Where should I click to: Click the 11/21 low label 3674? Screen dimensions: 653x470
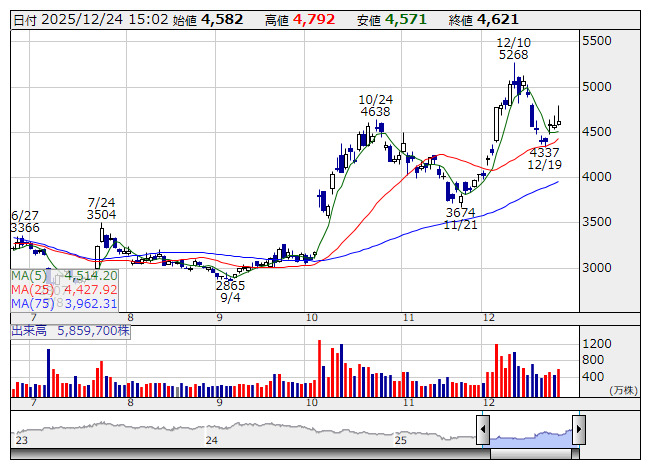[460, 213]
